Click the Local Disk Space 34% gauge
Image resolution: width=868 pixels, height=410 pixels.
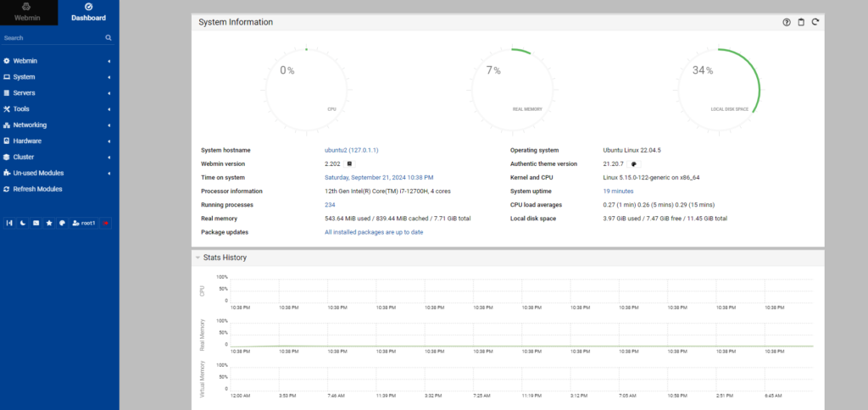click(719, 90)
